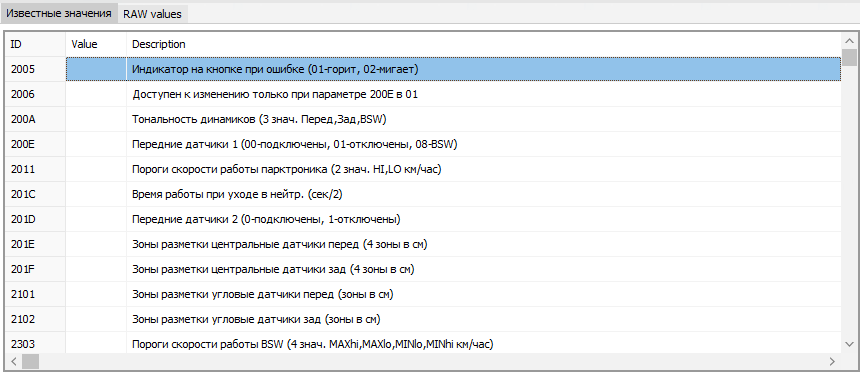Select row ID 2303
Screen dimensions: 860x374
(x=423, y=343)
